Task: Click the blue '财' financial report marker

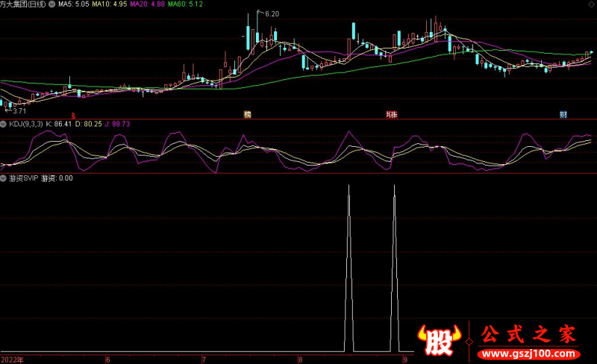Action: tap(563, 114)
